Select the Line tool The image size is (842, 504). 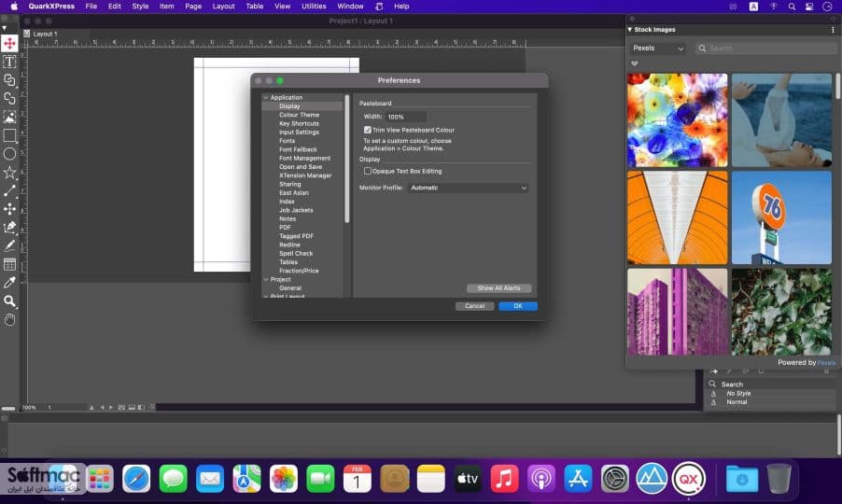(9, 190)
